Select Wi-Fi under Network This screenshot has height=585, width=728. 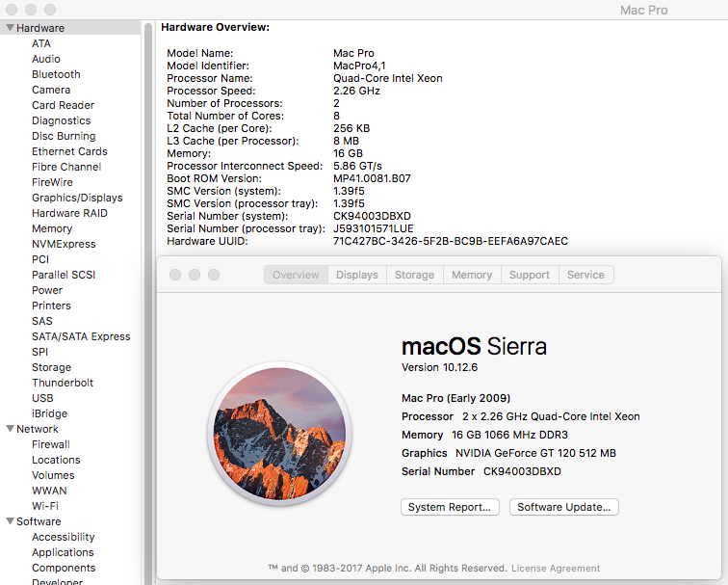pos(45,506)
